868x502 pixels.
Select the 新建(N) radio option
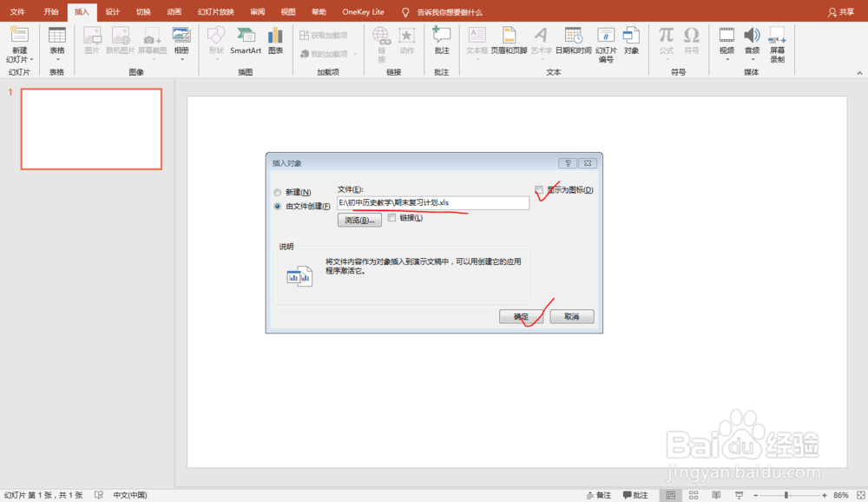(x=278, y=193)
